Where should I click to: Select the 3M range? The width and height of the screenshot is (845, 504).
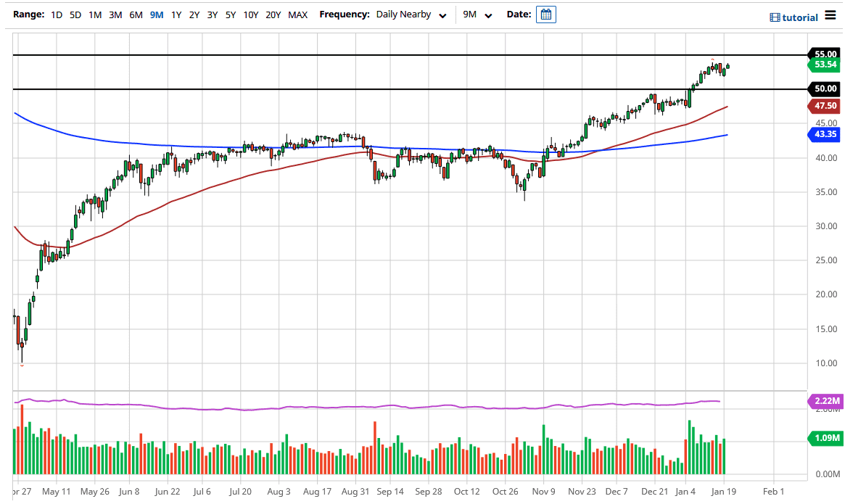coord(115,14)
